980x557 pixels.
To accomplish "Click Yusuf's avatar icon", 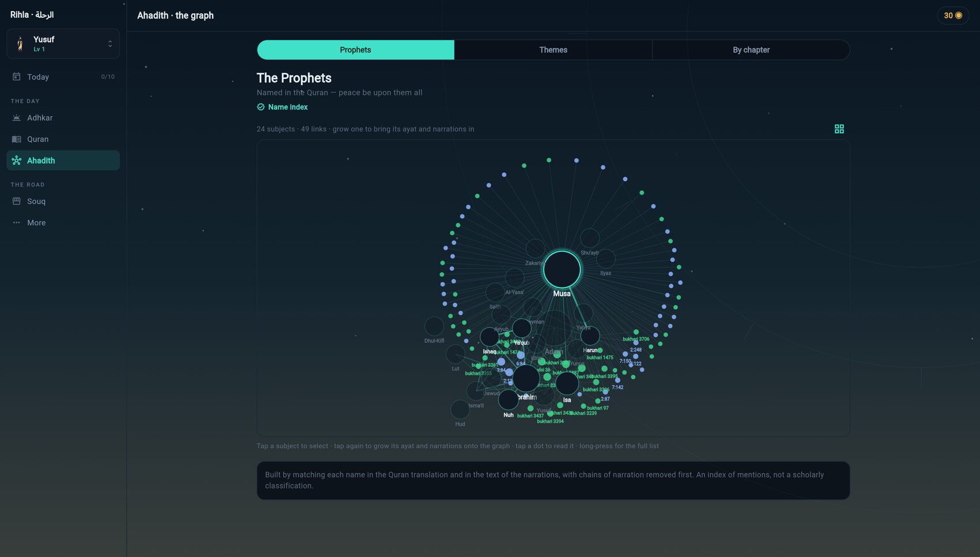I will (21, 44).
